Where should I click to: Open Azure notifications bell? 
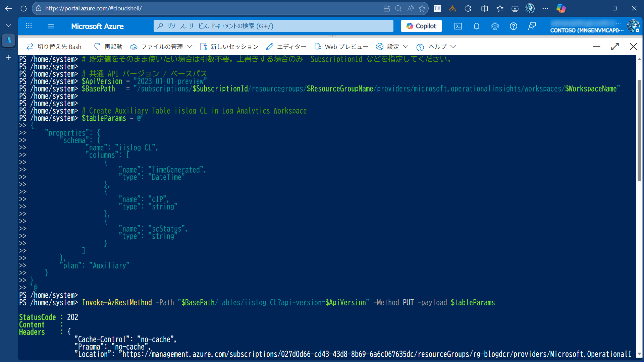(476, 26)
